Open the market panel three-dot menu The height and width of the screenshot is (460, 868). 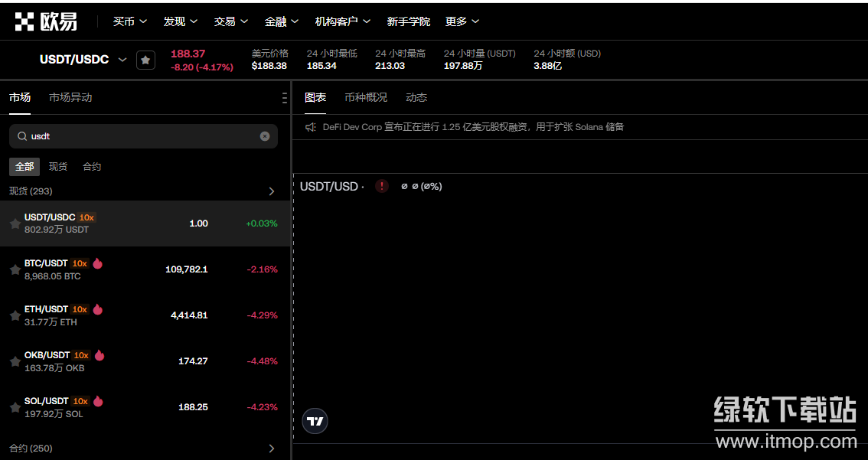click(285, 98)
